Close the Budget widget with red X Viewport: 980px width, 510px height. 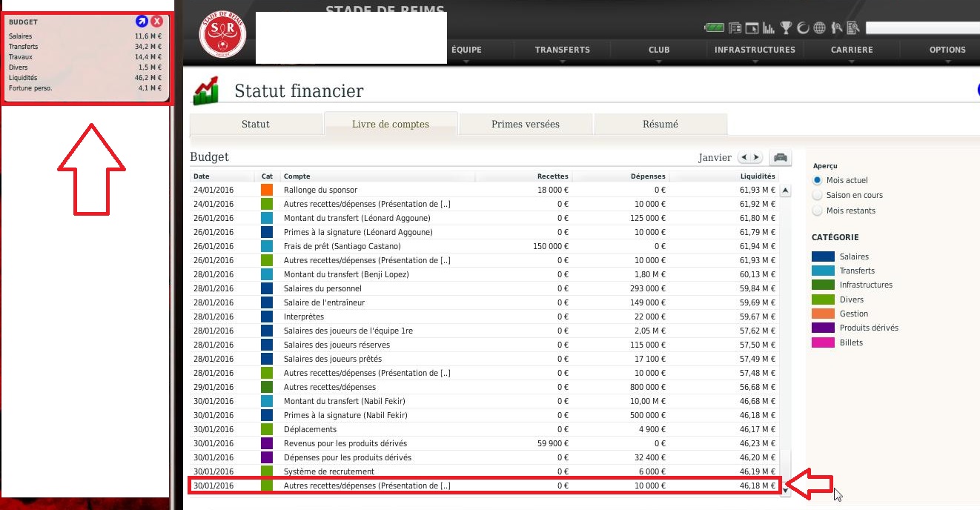[157, 21]
